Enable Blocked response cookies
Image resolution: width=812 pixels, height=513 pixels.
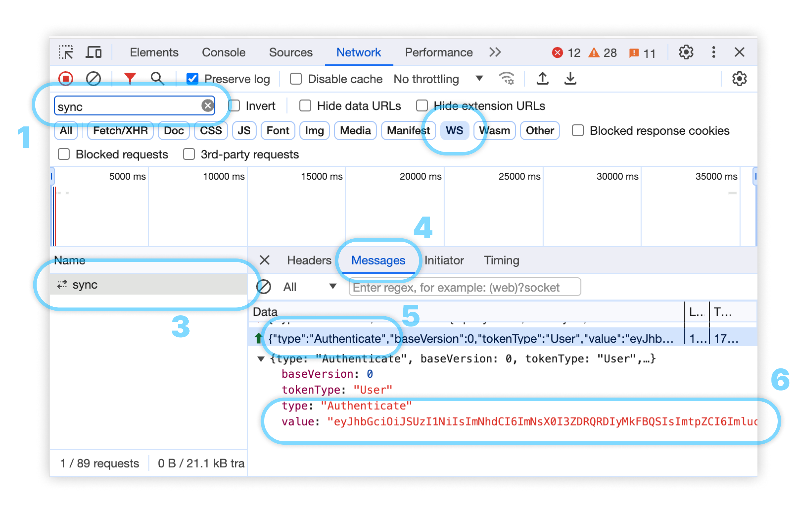pos(578,130)
